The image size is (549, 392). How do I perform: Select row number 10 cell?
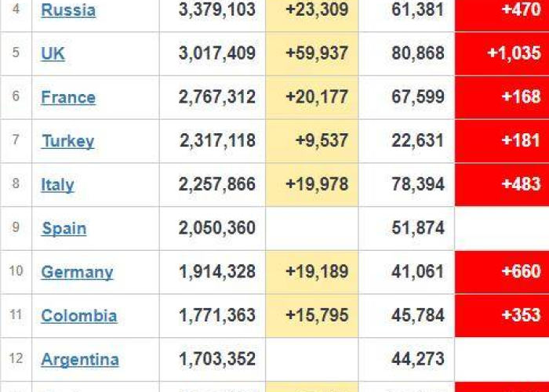tap(16, 272)
